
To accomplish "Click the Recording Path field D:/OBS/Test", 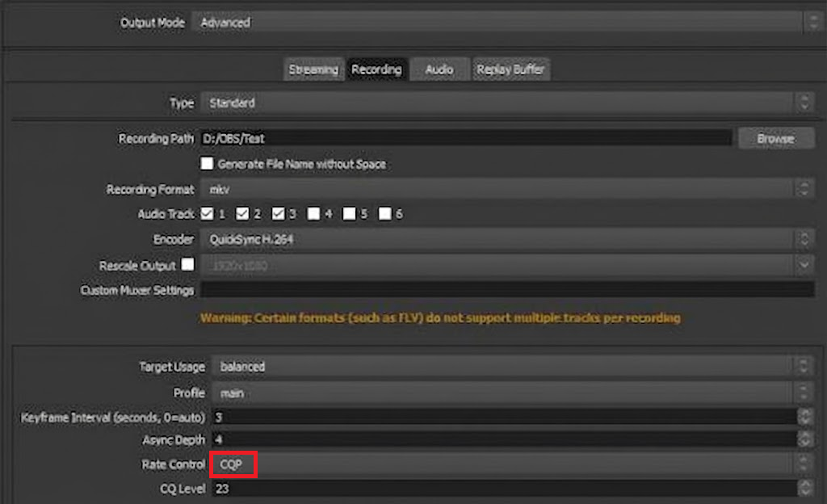I will coord(466,139).
